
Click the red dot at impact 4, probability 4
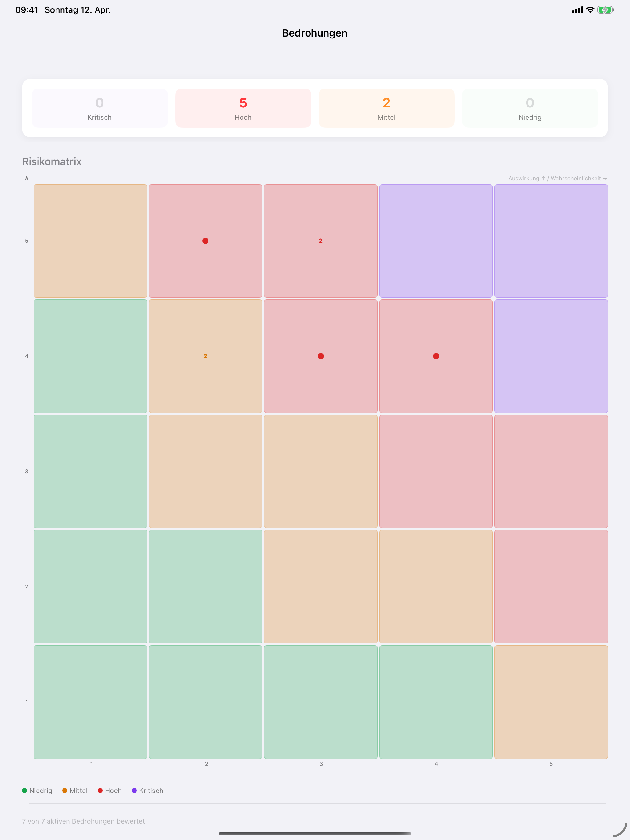click(x=436, y=356)
